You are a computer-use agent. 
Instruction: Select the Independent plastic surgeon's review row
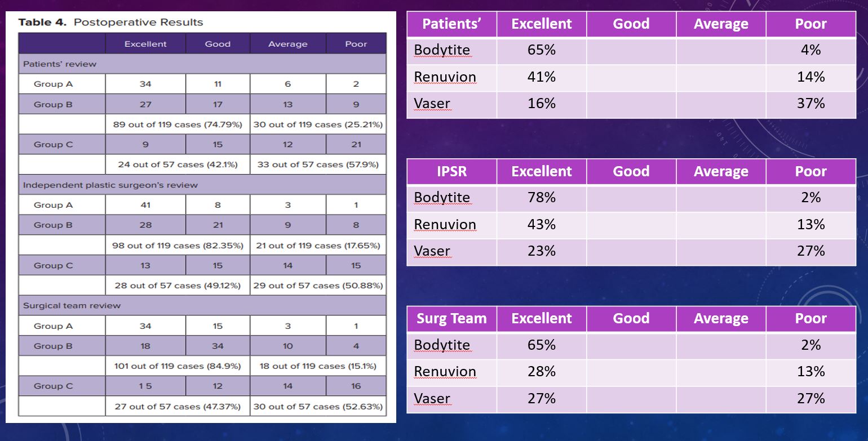[202, 185]
